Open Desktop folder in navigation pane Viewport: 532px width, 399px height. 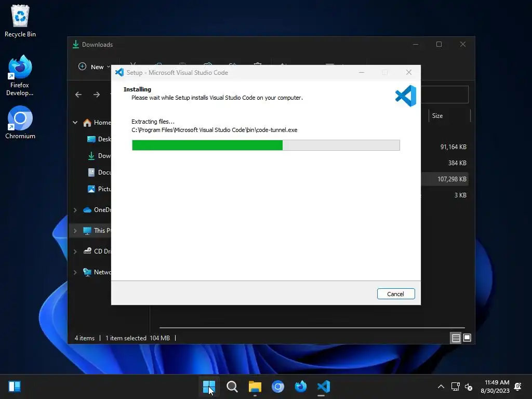(99, 139)
